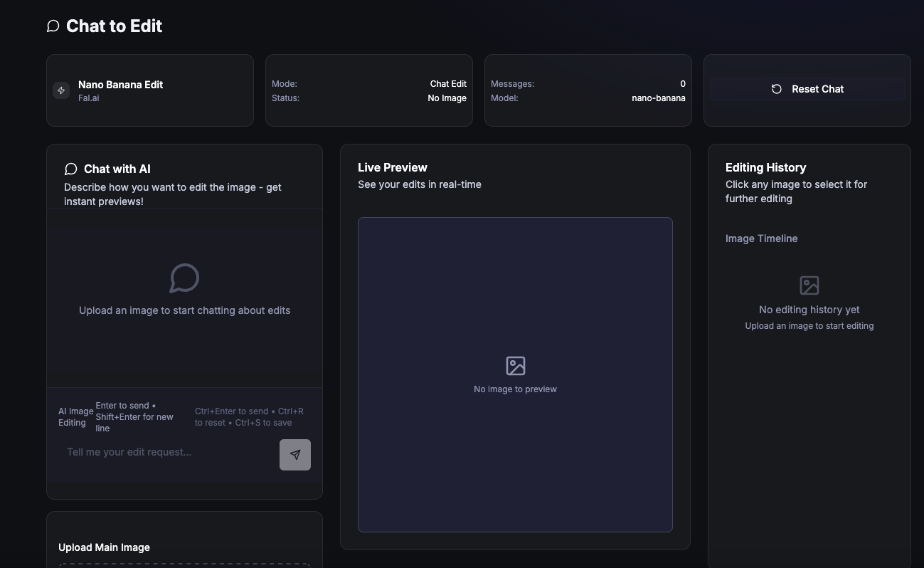Screen dimensions: 924x568
Task: Click the Image Timeline label
Action: (x=761, y=238)
